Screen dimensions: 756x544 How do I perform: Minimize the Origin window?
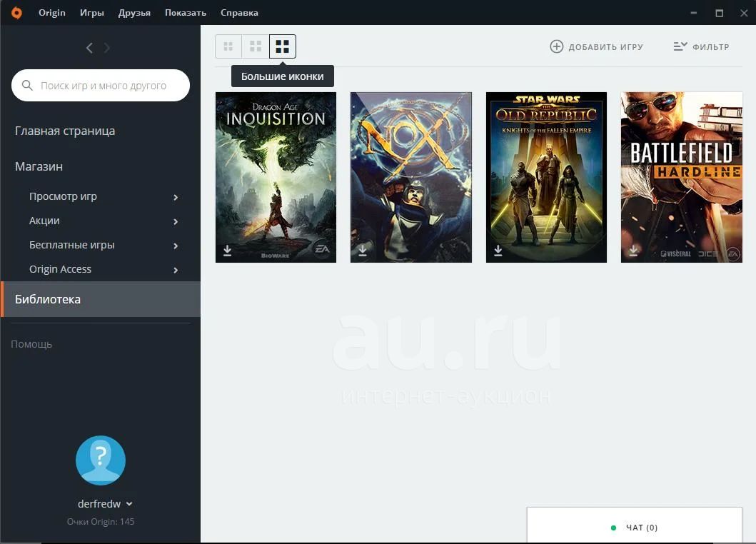pyautogui.click(x=693, y=13)
